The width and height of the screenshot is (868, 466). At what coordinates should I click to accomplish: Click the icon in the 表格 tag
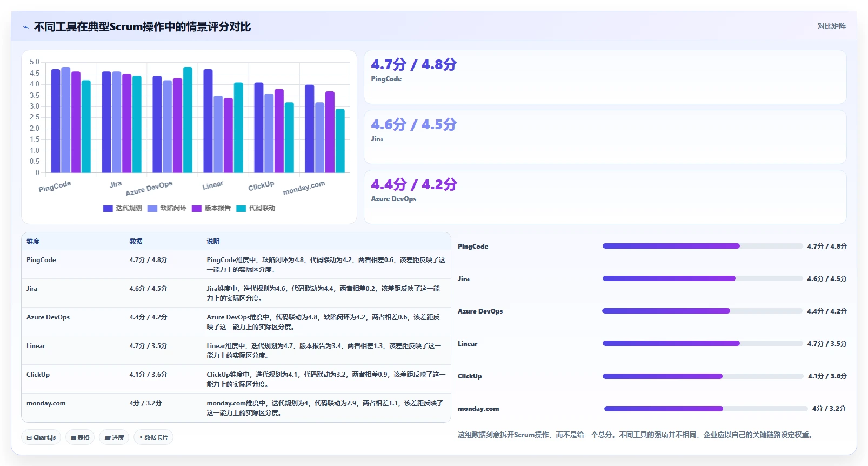click(x=74, y=437)
